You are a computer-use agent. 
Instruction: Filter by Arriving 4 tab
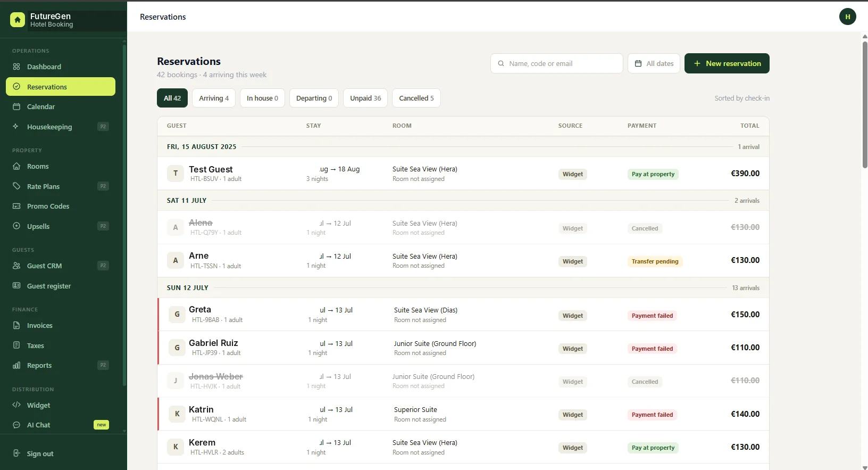coord(214,98)
